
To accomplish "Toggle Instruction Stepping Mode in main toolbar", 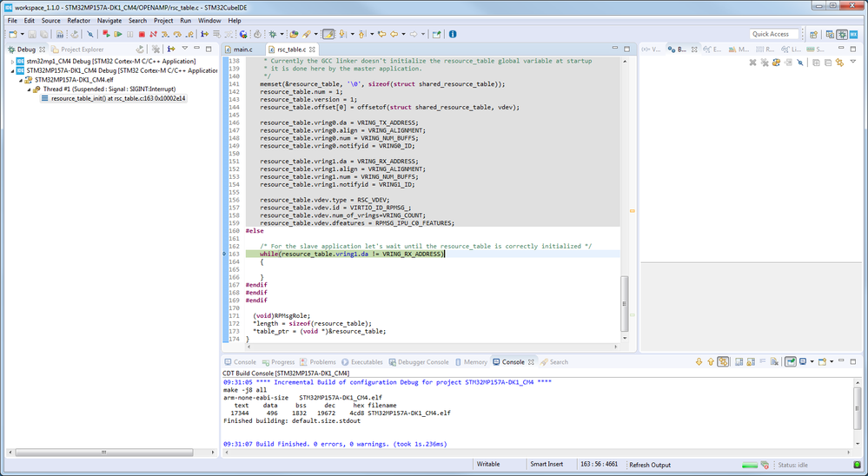I will point(204,35).
